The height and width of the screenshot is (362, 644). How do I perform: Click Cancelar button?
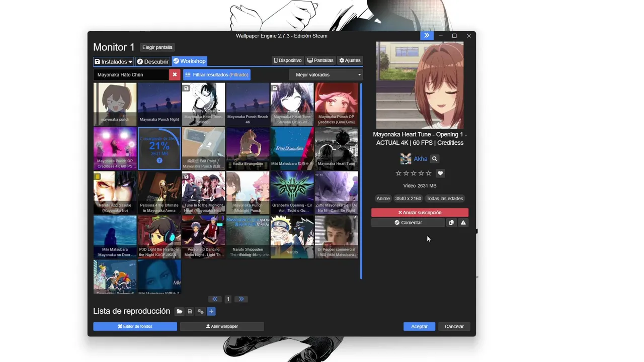[454, 326]
